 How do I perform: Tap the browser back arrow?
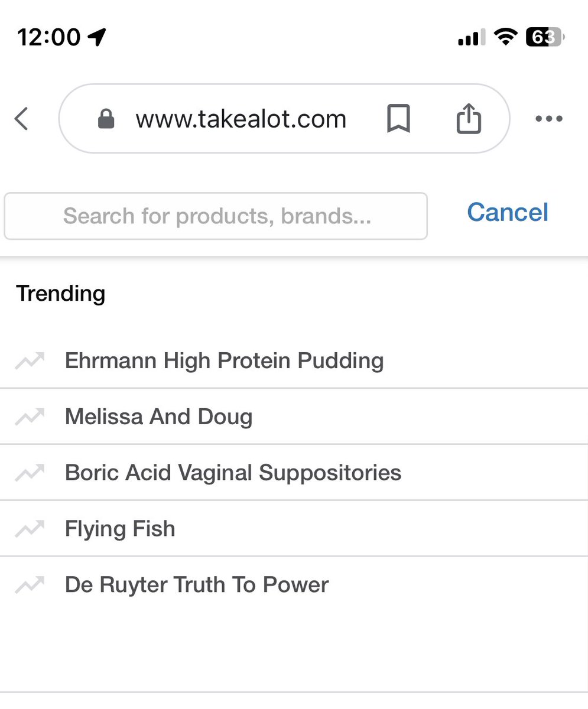[x=21, y=119]
